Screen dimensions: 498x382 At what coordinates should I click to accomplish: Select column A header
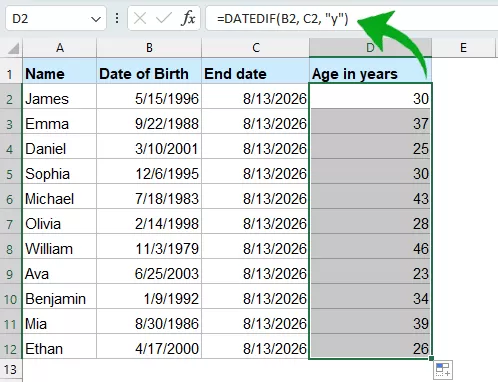click(60, 48)
